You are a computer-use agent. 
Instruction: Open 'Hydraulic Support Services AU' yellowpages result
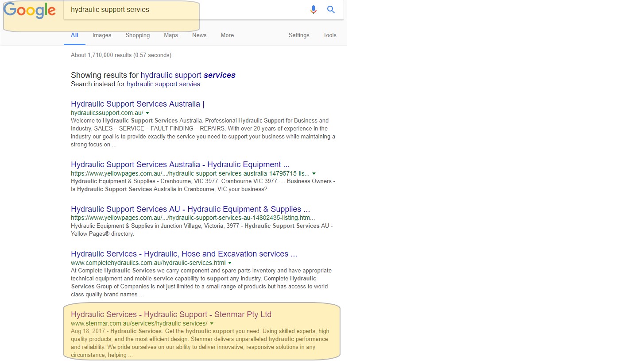[x=190, y=209]
